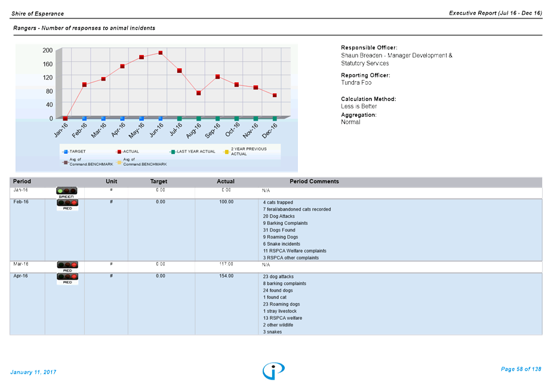Click the Executive Report (Jul 16 - Dec 16) title
The height and width of the screenshot is (392, 554).
point(495,13)
